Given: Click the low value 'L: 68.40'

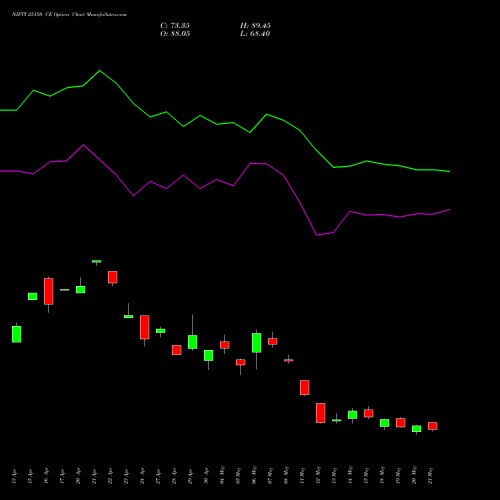Looking at the screenshot, I should click(255, 34).
